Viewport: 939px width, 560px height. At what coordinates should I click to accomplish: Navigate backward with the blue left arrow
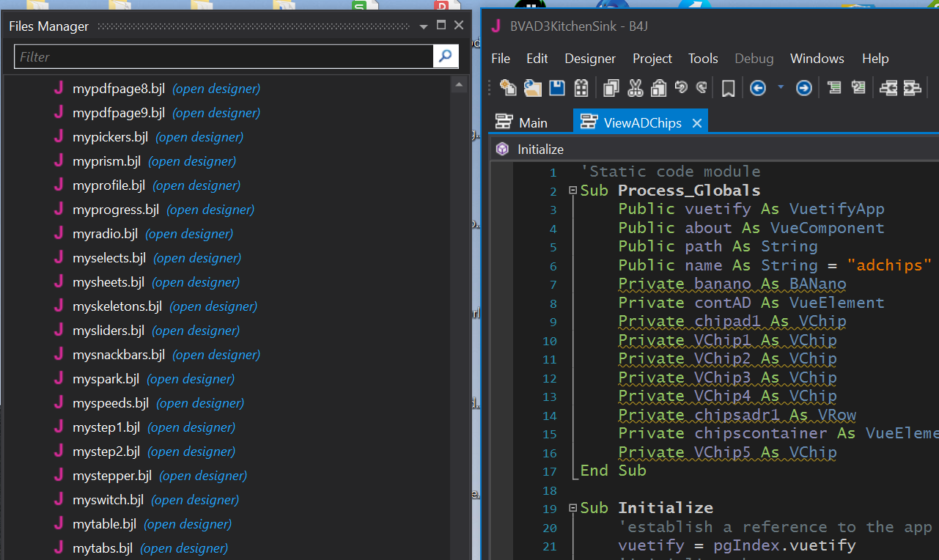click(758, 88)
